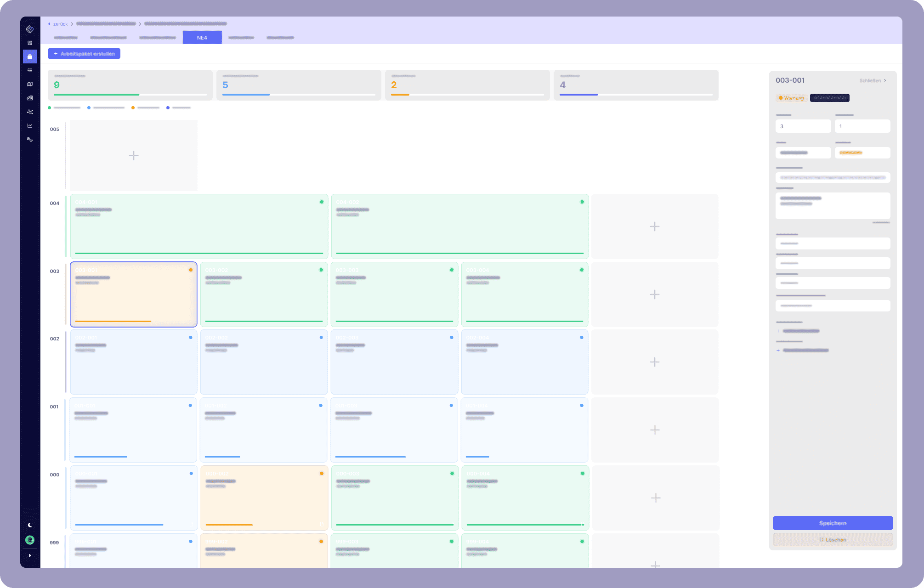924x588 pixels.
Task: Click the summary card showing 9
Action: coord(130,85)
